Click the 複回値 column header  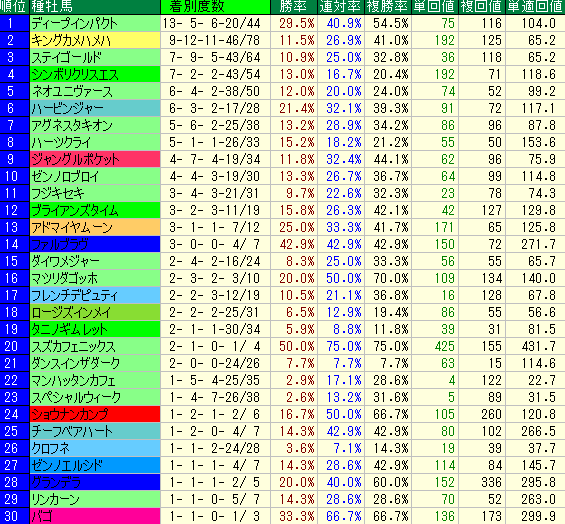[x=482, y=7]
